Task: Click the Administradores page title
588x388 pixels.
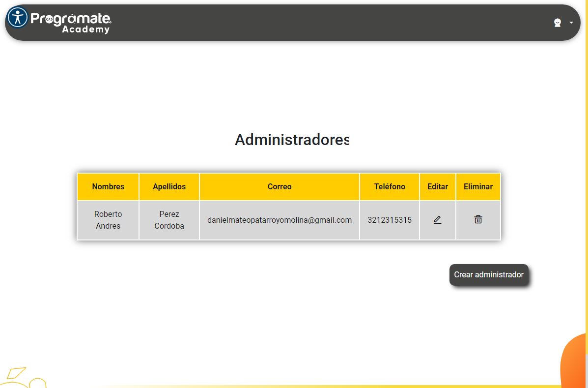Action: coord(292,140)
